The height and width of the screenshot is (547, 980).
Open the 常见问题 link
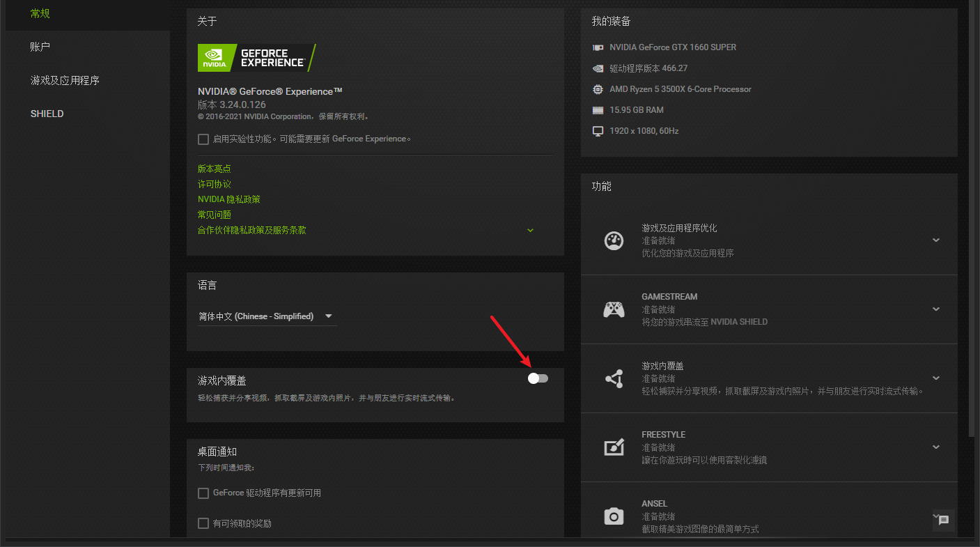[x=215, y=215]
